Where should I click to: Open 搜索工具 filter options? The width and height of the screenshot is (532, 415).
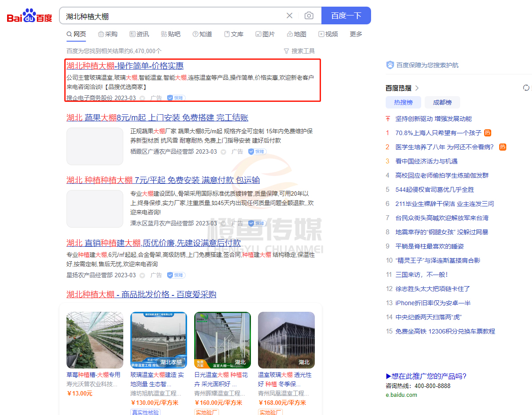point(299,51)
